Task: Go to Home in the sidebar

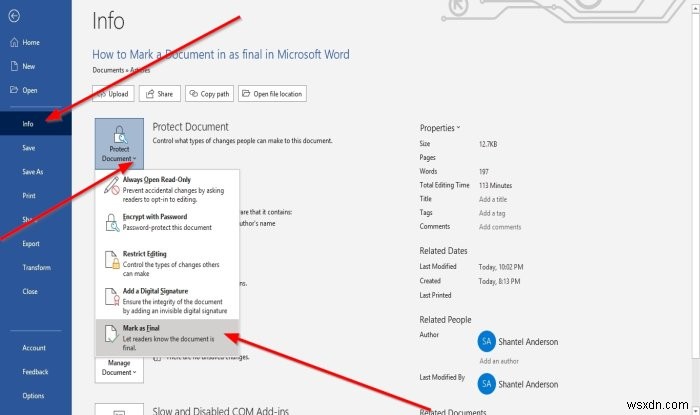Action: (36, 42)
